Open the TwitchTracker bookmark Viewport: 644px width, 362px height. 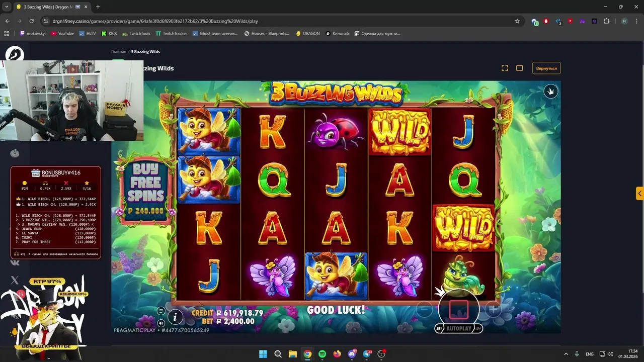pos(171,34)
